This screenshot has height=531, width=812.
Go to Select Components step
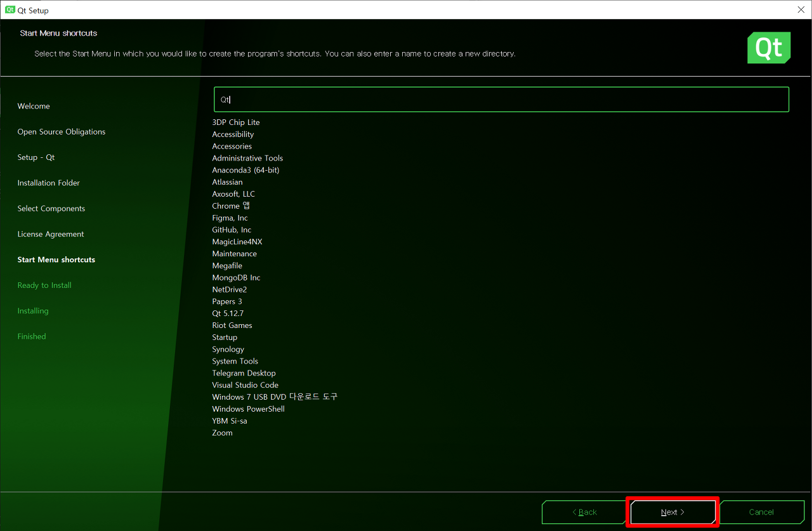51,209
